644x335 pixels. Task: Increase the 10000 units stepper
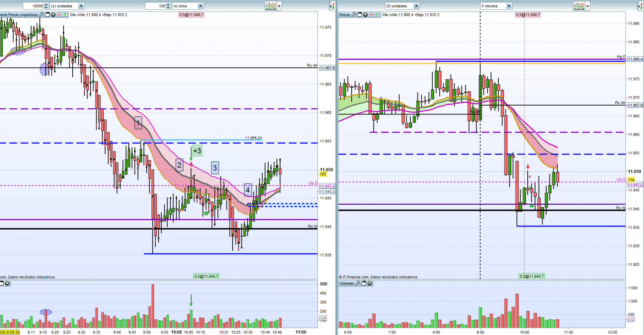[46, 5]
